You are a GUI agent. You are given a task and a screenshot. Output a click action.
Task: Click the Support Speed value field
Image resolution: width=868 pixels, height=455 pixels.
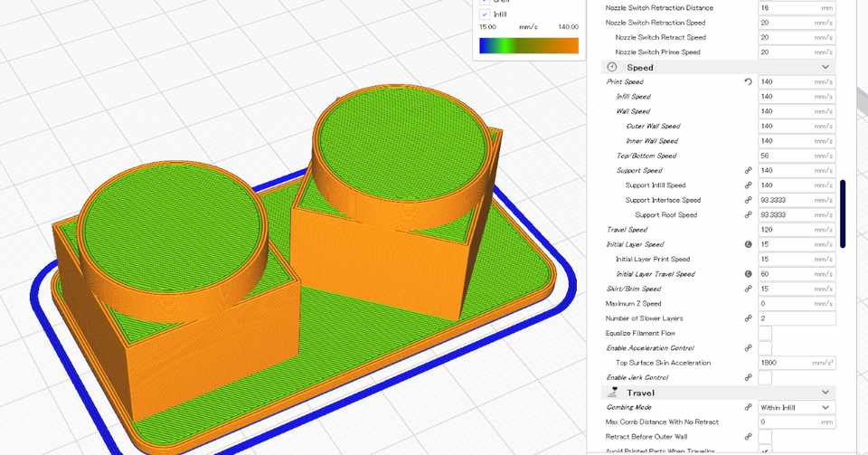(797, 170)
